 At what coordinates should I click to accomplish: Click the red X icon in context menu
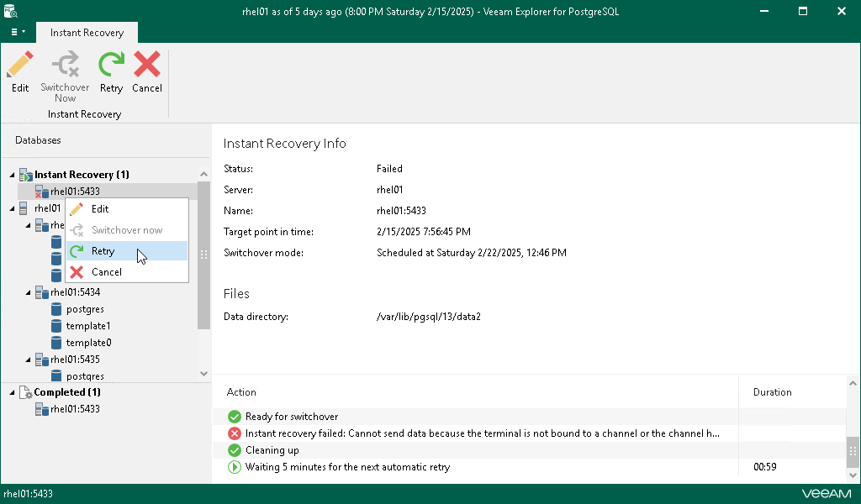(x=77, y=272)
